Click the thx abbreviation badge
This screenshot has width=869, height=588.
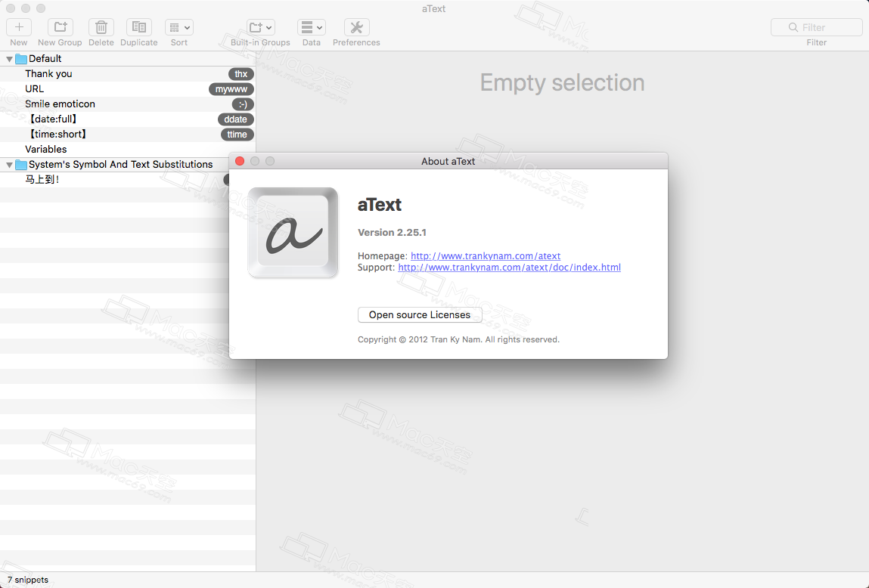(241, 74)
